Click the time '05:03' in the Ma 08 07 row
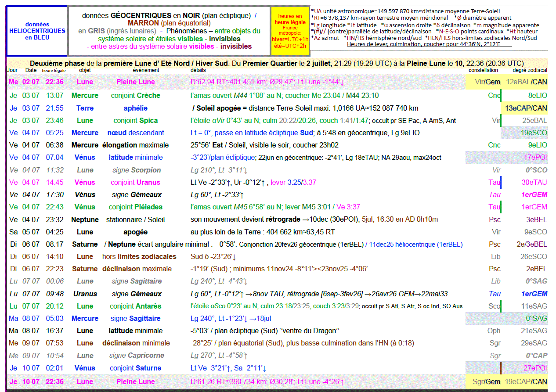The image size is (556, 392). pyautogui.click(x=54, y=318)
